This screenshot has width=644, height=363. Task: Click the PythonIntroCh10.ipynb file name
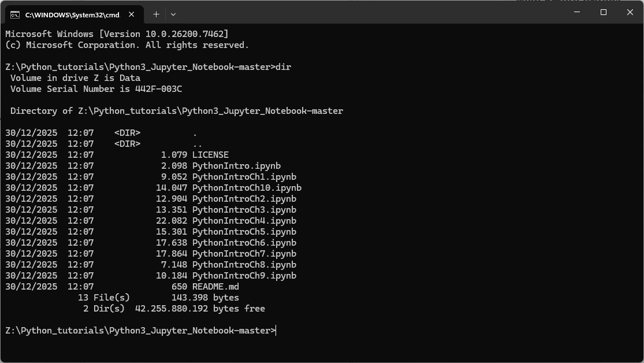click(x=247, y=188)
